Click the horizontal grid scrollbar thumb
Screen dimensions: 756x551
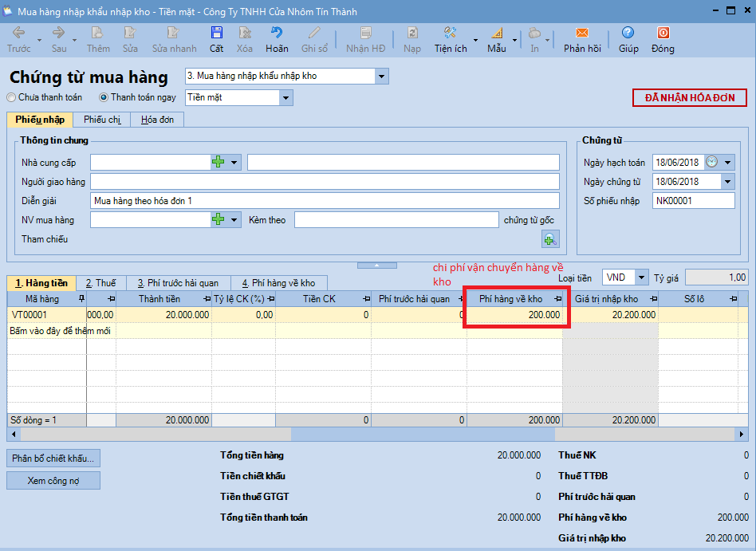click(x=423, y=435)
